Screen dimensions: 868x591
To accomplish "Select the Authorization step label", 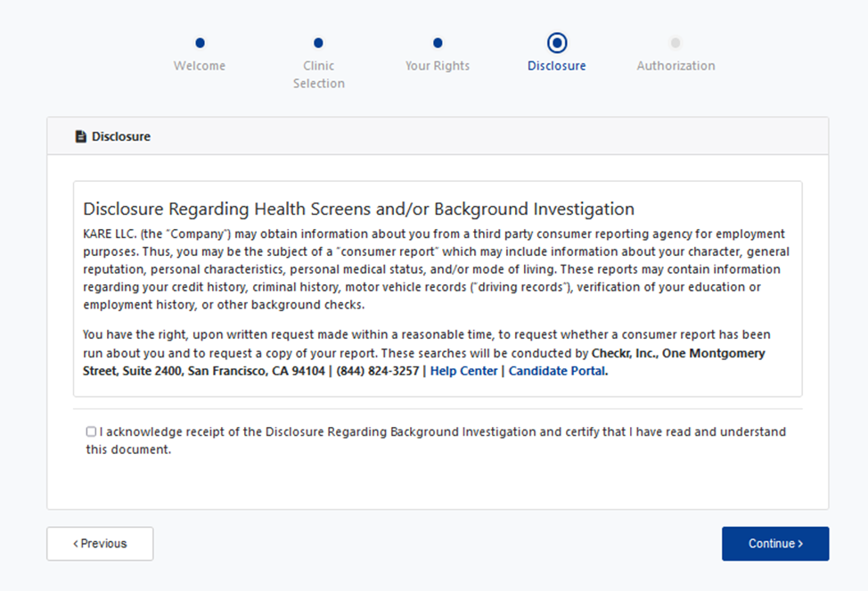I will tap(675, 65).
